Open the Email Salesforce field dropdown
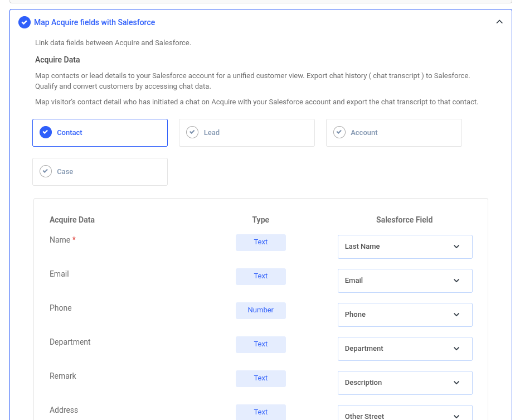This screenshot has height=420, width=515. [x=405, y=281]
